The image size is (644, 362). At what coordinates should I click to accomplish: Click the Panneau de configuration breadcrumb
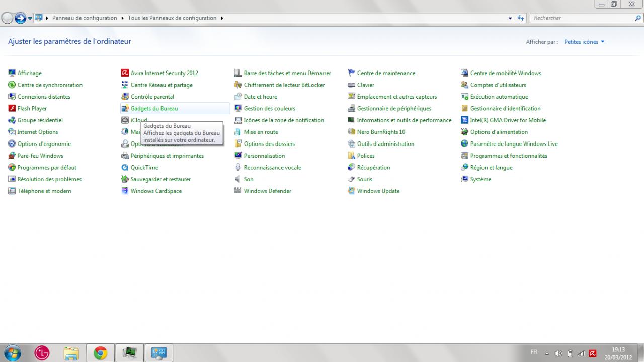[x=85, y=18]
